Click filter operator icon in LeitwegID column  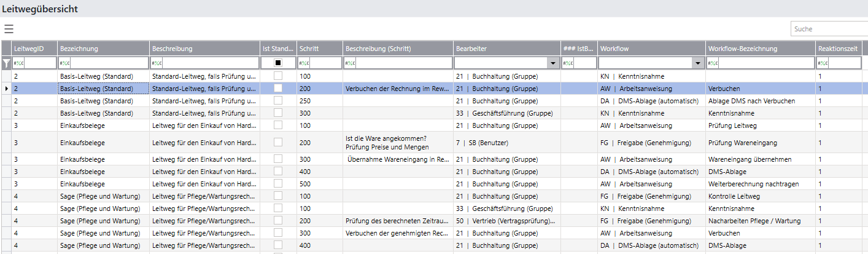18,63
